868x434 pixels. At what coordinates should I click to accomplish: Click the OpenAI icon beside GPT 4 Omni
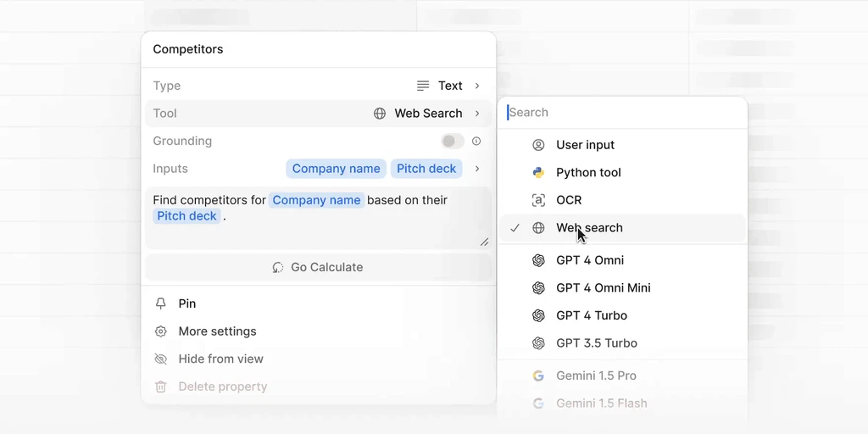click(x=538, y=260)
